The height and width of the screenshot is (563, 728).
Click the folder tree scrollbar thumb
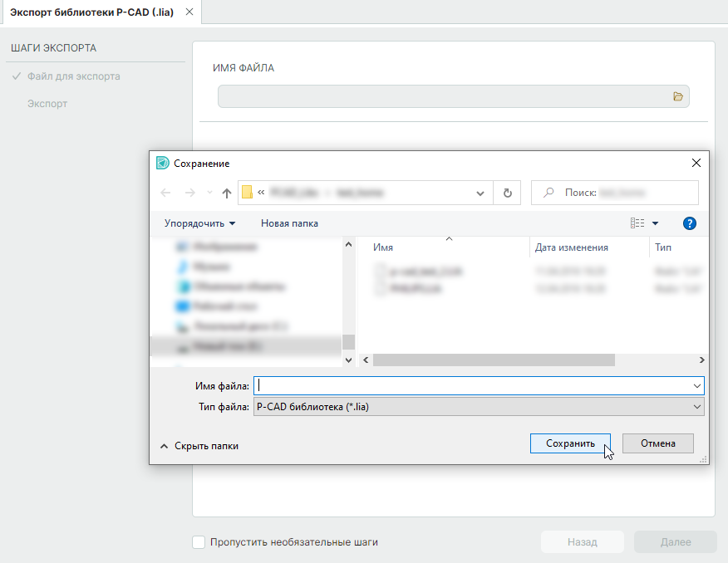coord(349,342)
